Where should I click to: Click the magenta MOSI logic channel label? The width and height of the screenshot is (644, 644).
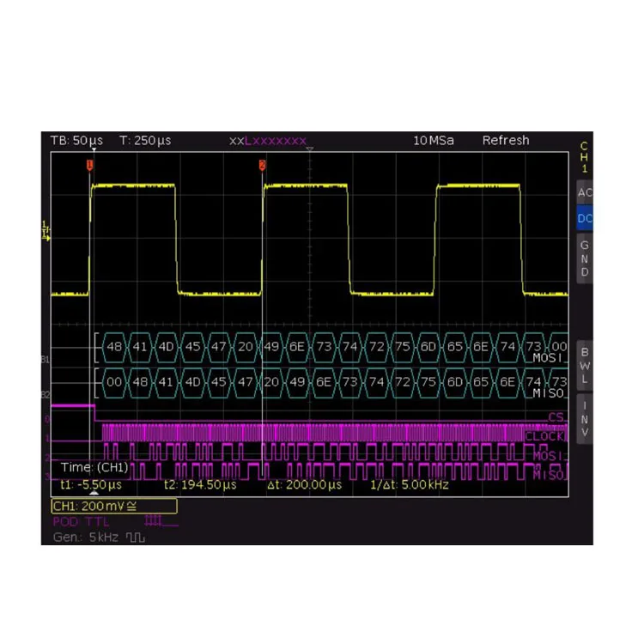click(549, 456)
